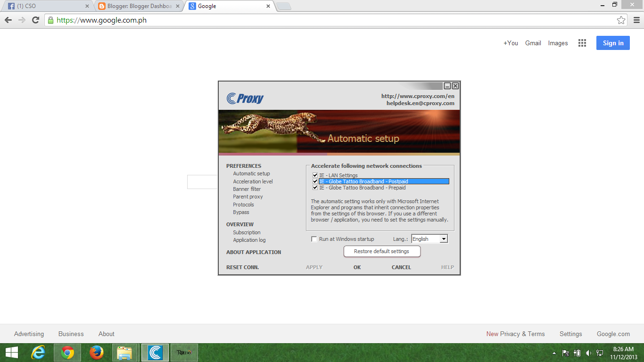Click the CProxy taskbar icon

point(155,353)
